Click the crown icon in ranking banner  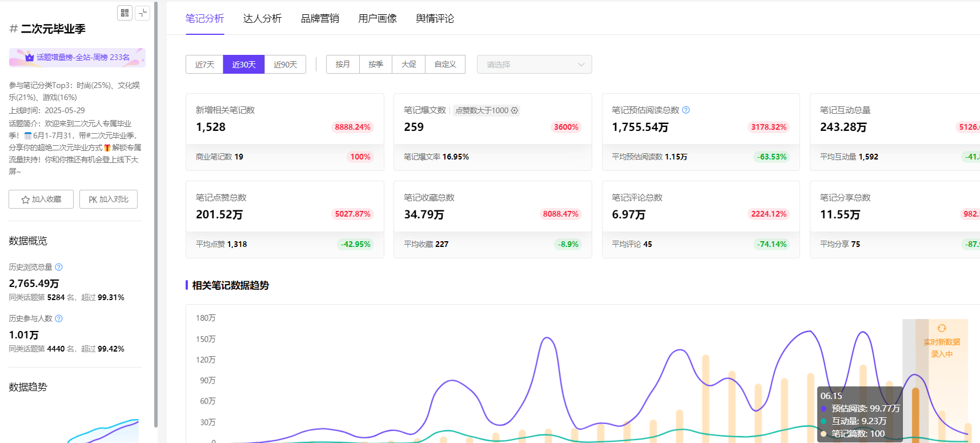tap(29, 57)
